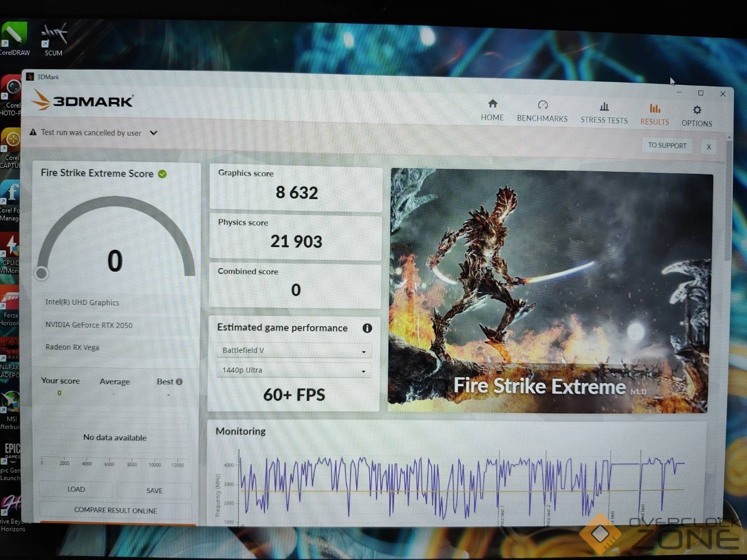Click the 'No data available' text
This screenshot has height=560, width=747.
pos(115,438)
